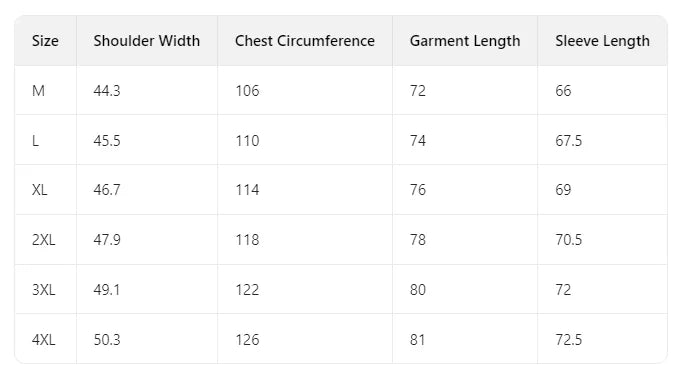Click the 2XL size label

pyautogui.click(x=43, y=240)
